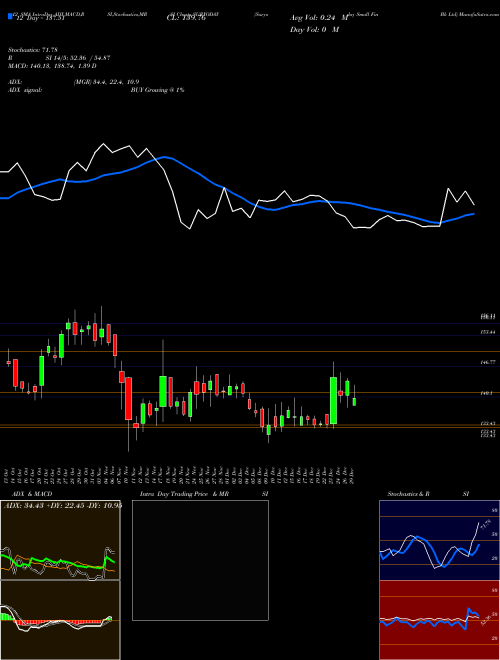Click the '(MGR) 34.4, 22.4, 10.9' ADX values

(x=106, y=82)
